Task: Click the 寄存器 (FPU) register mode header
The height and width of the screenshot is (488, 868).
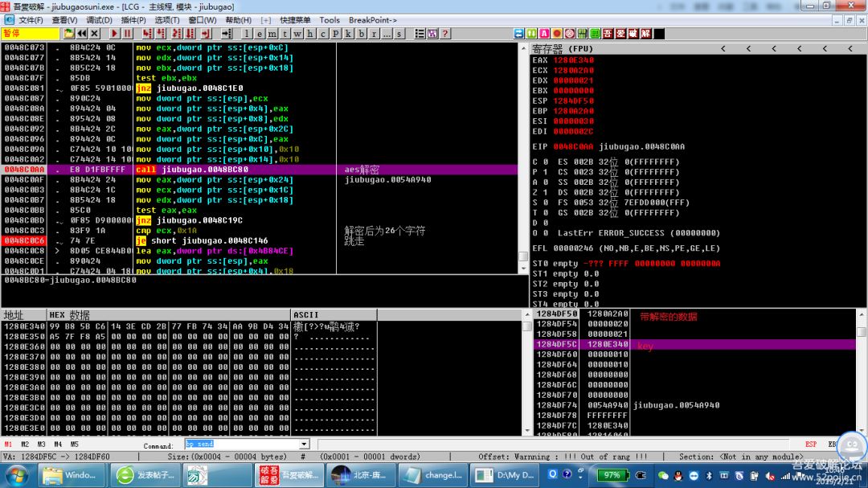Action: pyautogui.click(x=561, y=49)
